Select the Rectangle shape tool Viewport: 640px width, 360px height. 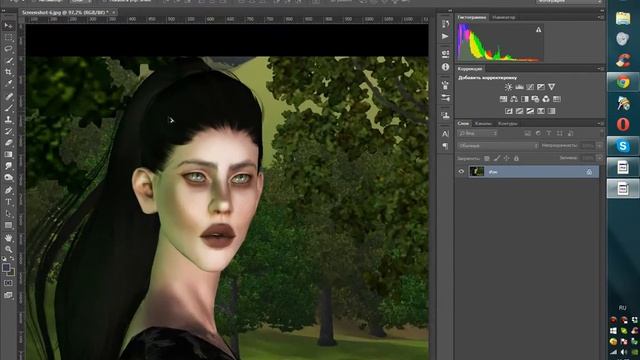[8, 225]
